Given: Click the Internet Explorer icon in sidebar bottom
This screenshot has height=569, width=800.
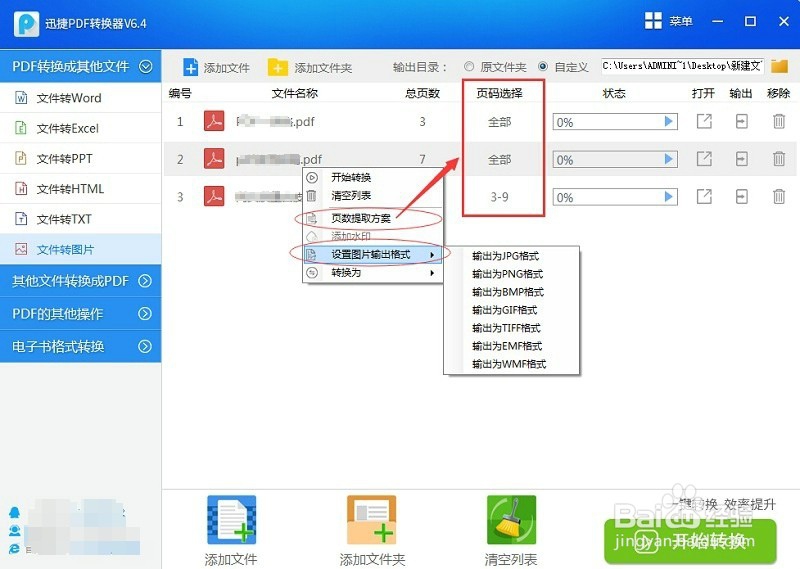Looking at the screenshot, I should [14, 548].
